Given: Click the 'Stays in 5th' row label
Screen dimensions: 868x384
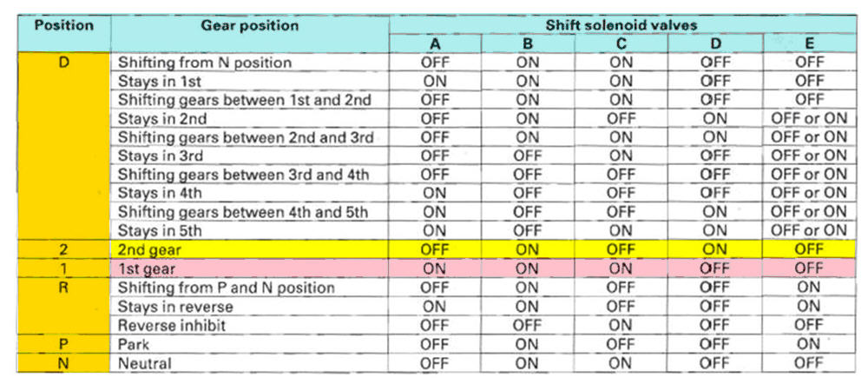Looking at the screenshot, I should click(x=160, y=230).
